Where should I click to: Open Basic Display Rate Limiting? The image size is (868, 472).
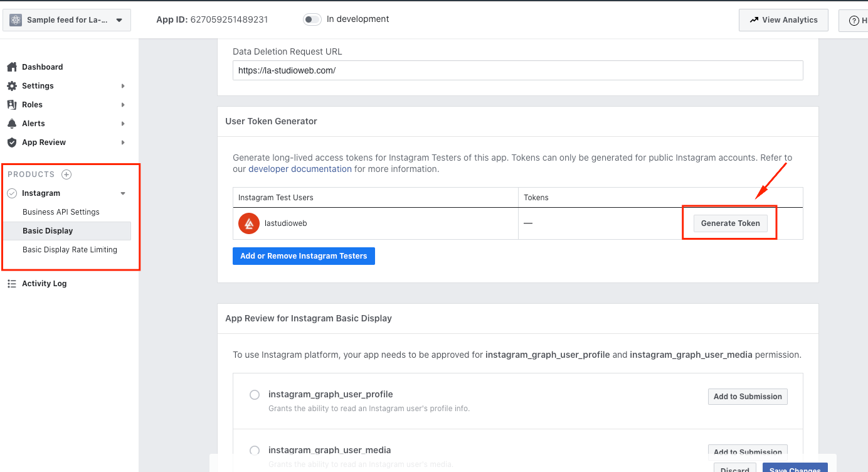point(70,250)
